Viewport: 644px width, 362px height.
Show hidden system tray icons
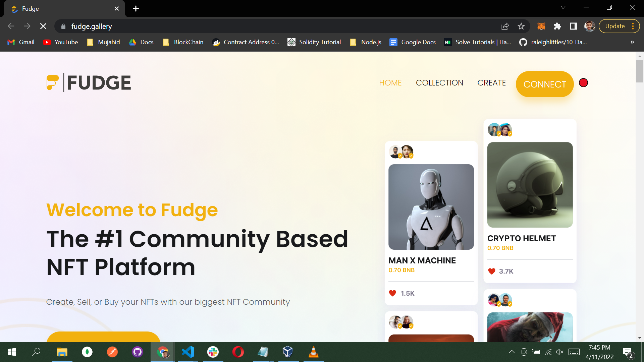point(512,352)
